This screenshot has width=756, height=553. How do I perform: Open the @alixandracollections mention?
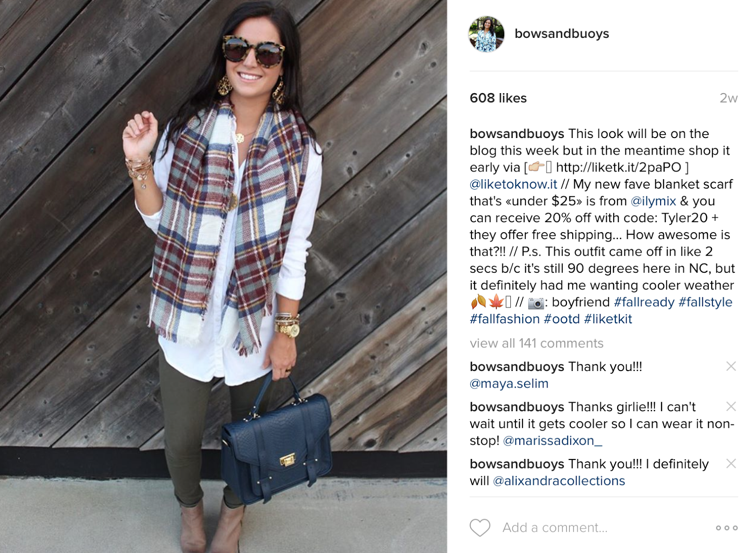point(558,481)
